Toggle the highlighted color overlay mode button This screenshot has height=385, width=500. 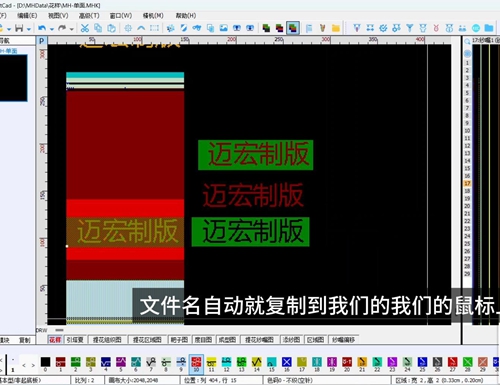tap(293, 28)
